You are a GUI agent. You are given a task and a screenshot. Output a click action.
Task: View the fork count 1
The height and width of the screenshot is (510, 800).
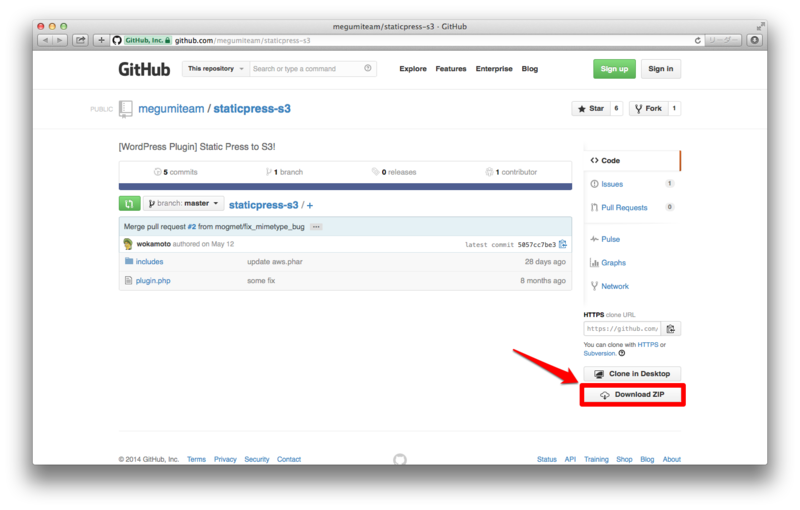pos(674,109)
